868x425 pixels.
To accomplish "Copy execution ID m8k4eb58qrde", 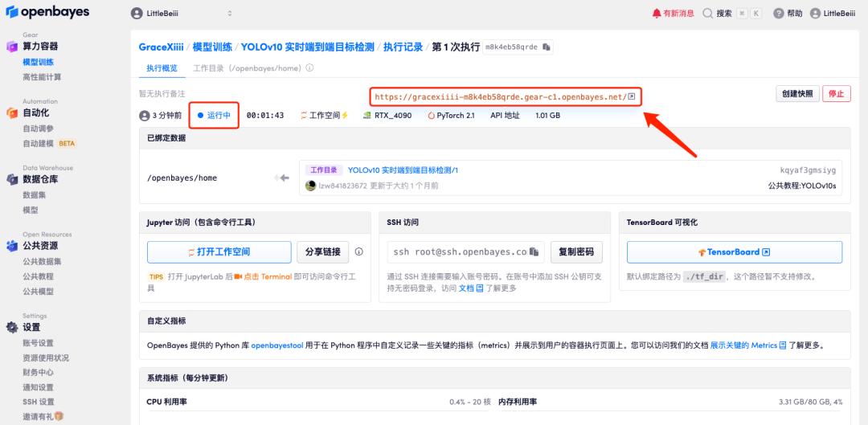I will click(546, 47).
